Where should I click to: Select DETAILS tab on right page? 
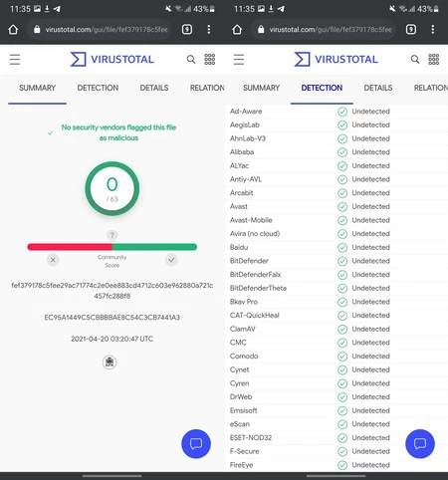coord(378,88)
